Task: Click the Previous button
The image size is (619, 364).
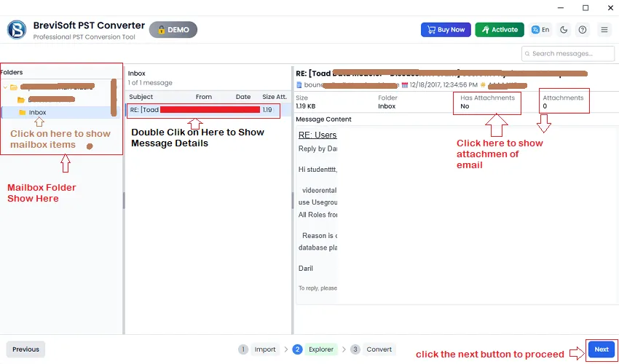Action: (x=25, y=349)
